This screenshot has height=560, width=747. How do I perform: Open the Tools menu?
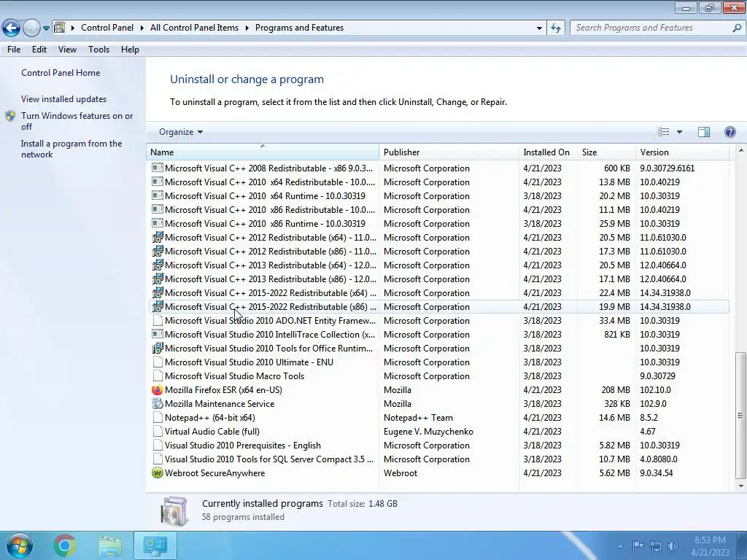tap(98, 50)
